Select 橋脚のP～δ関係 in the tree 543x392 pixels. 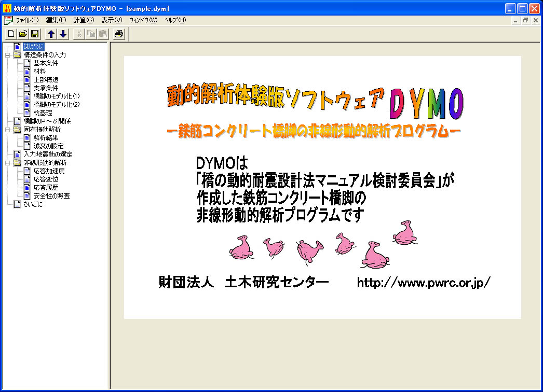[47, 121]
